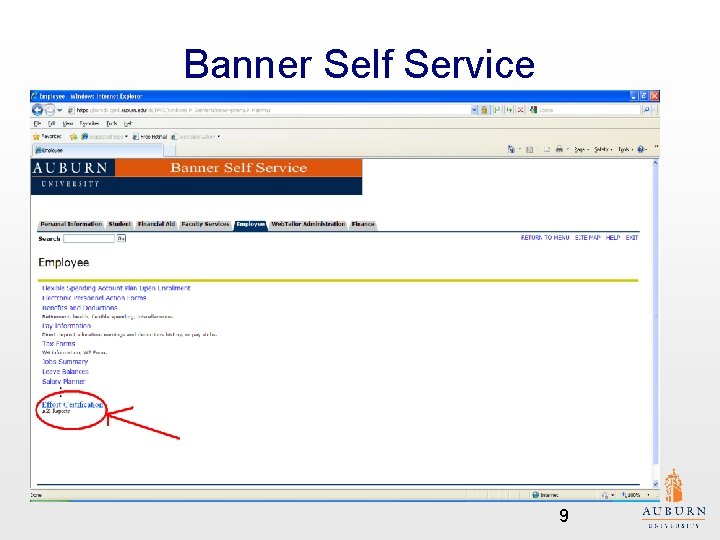Viewport: 720px width, 540px height.
Task: Click the browser Back arrow button
Action: click(37, 110)
